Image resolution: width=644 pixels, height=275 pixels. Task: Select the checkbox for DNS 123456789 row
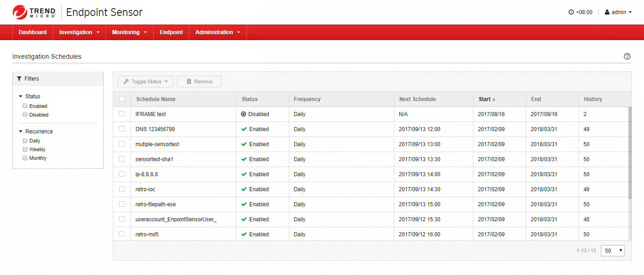pyautogui.click(x=122, y=129)
